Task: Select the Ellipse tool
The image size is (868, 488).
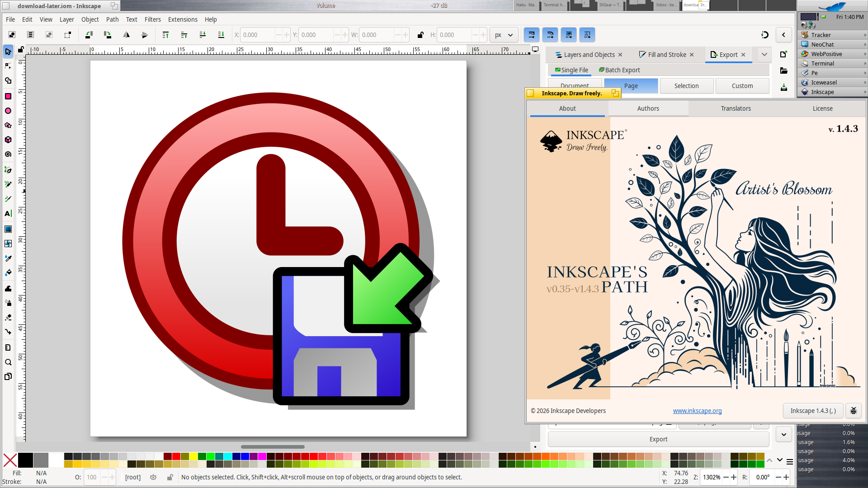Action: (8, 111)
